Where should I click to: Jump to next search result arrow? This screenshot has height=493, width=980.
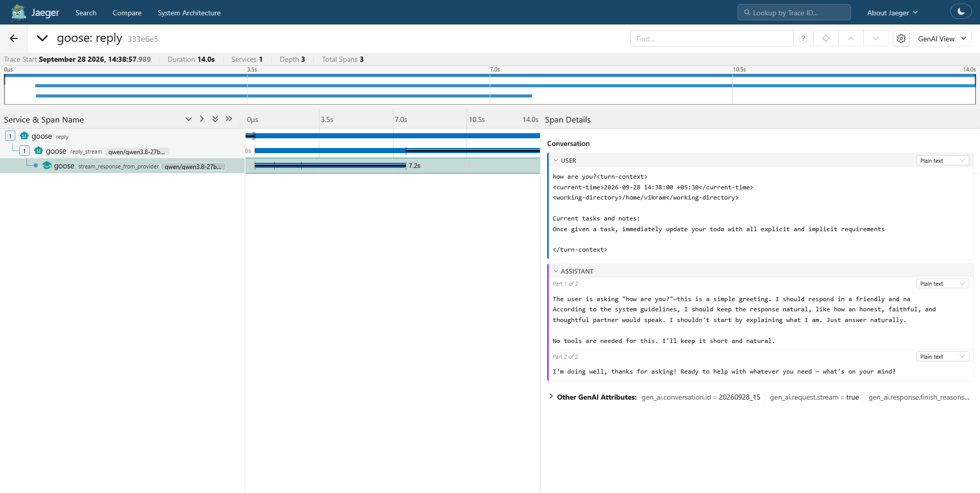click(x=876, y=38)
